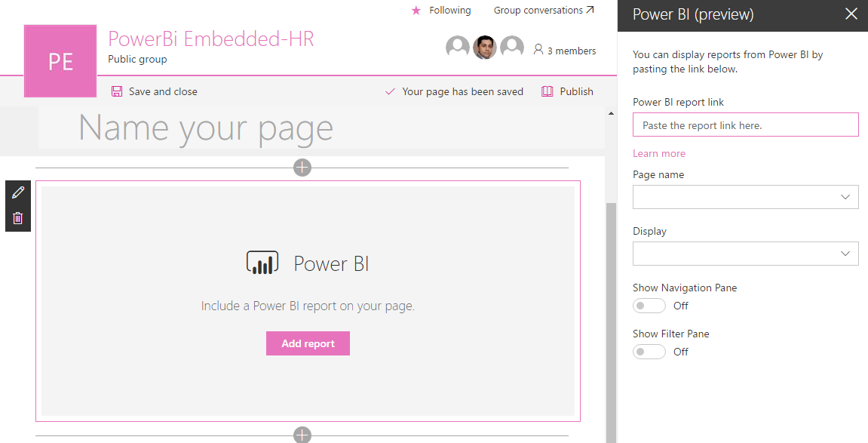Click the pencil edit web part icon
868x443 pixels.
[17, 192]
